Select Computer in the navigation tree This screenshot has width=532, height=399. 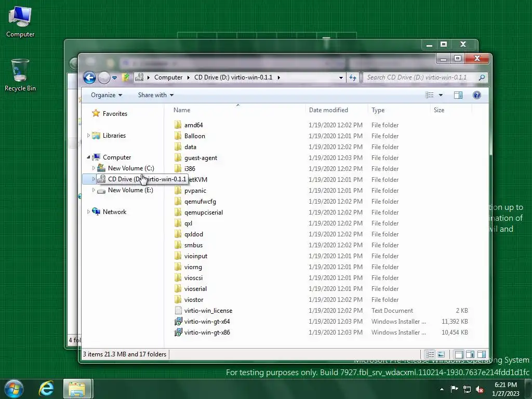tap(117, 157)
